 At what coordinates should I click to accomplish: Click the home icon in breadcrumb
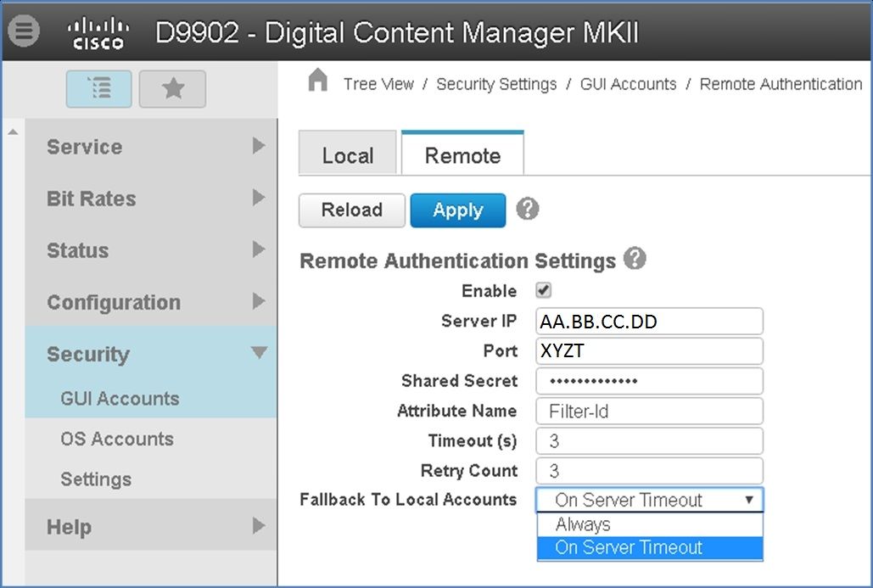[317, 81]
